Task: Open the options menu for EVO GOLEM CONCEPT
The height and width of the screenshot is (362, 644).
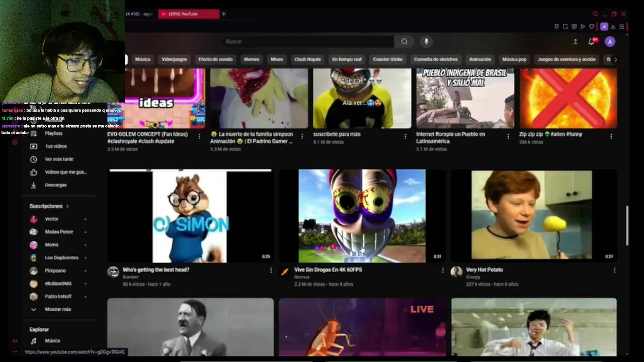Action: click(x=199, y=136)
